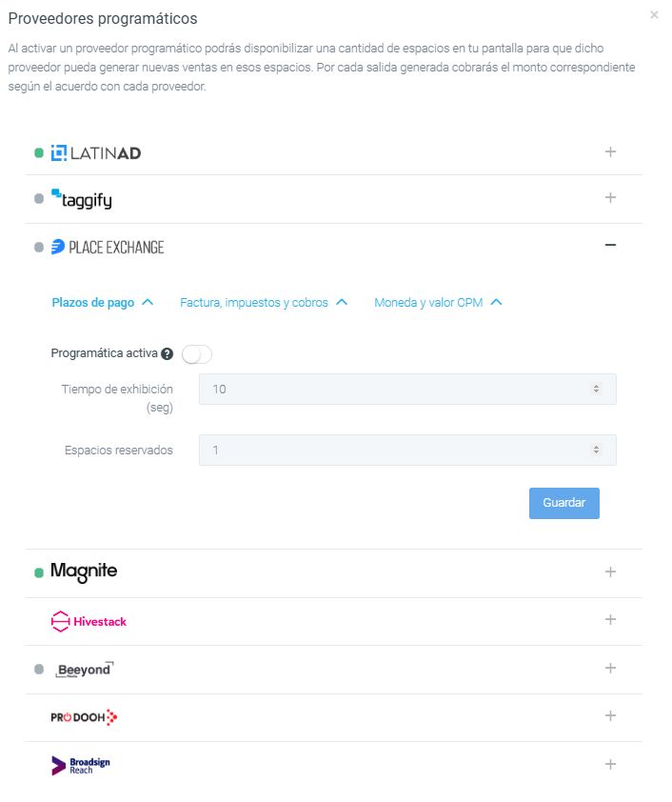Click the Guardar button
The height and width of the screenshot is (802, 672).
(x=564, y=503)
